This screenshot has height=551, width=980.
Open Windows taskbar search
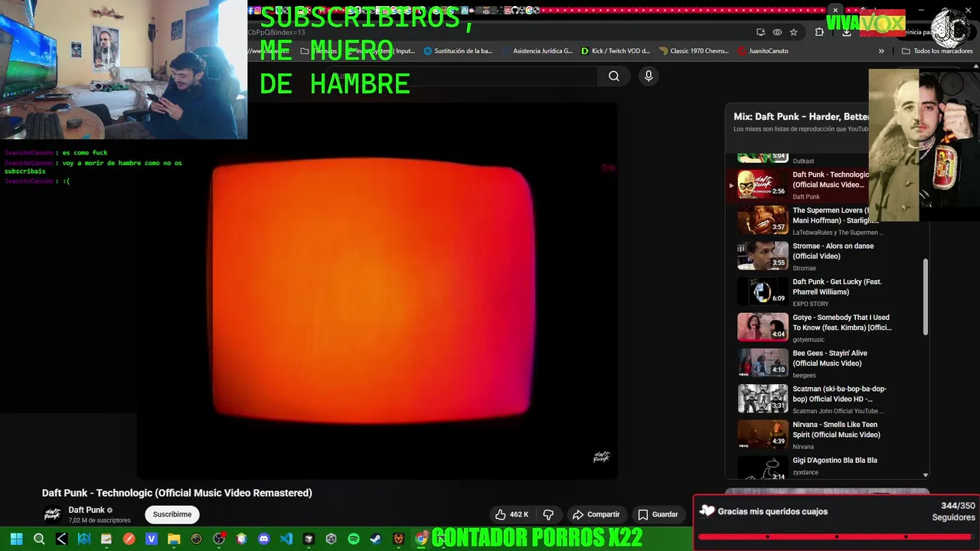click(39, 539)
